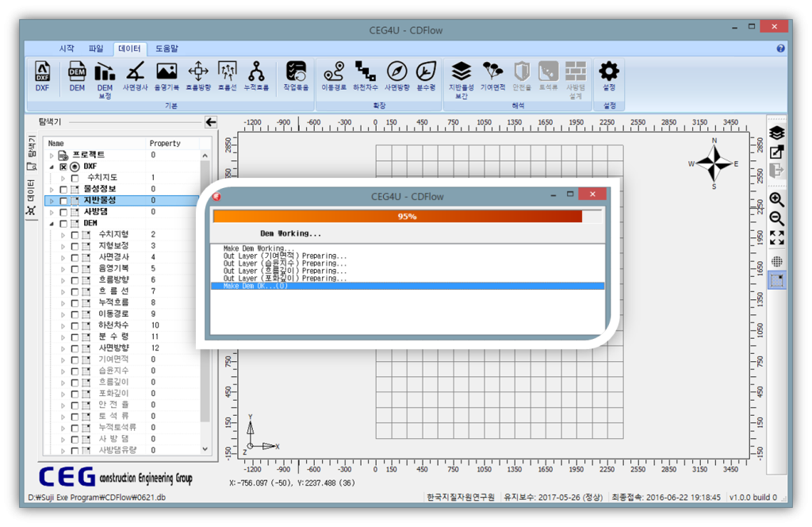Click the 하천차수 stream order icon
Image resolution: width=812 pixels, height=527 pixels.
[366, 76]
